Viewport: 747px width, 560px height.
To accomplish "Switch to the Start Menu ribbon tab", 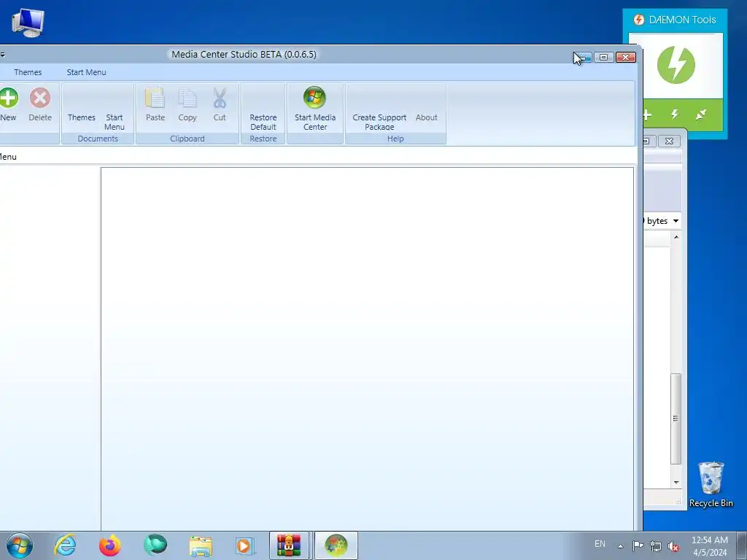I will (x=86, y=72).
